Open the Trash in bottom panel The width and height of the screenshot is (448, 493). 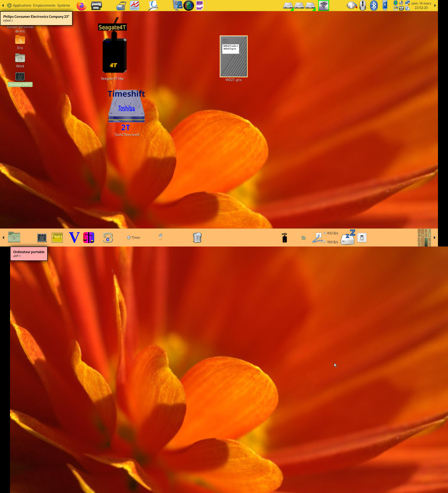(197, 237)
